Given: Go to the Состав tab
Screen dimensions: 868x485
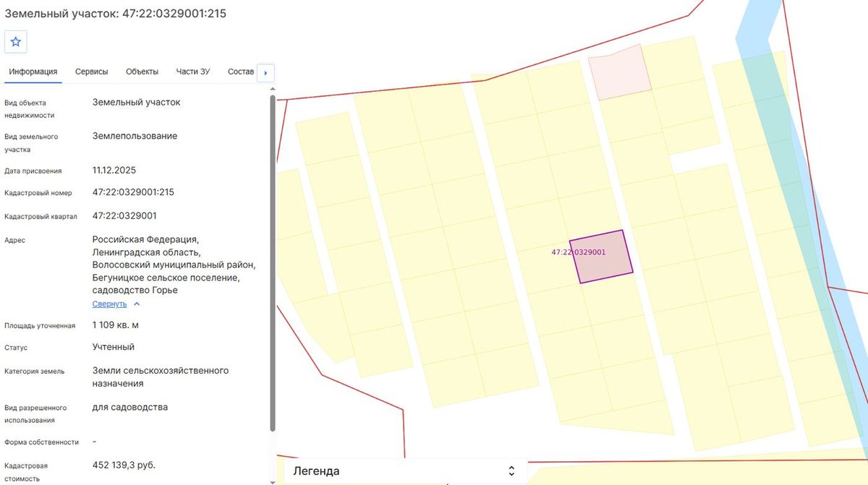Looking at the screenshot, I should pos(241,72).
